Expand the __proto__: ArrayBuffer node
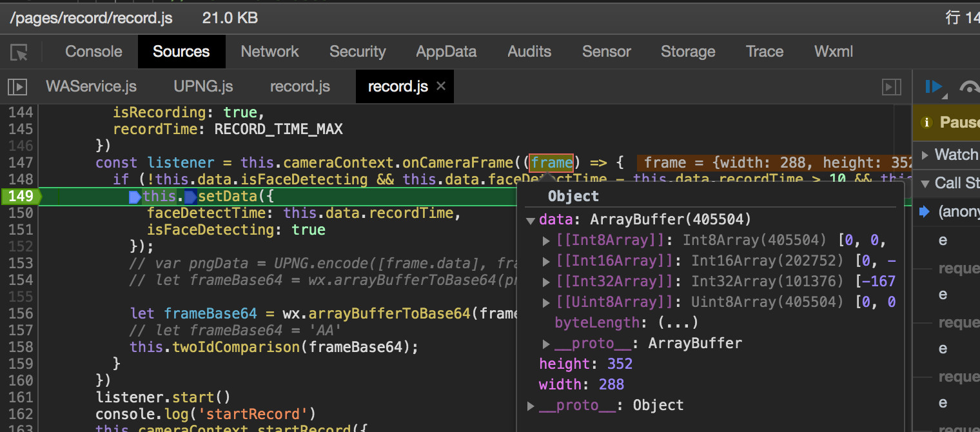The image size is (980, 432). 547,344
